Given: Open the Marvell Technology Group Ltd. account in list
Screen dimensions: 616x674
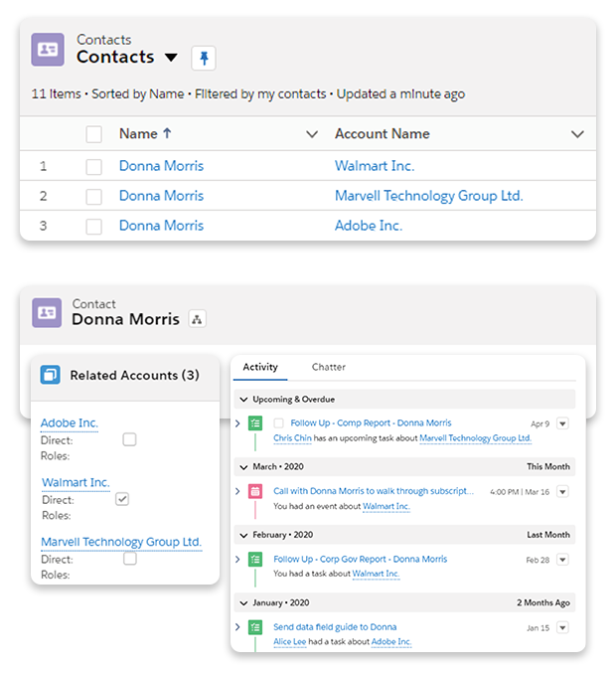Looking at the screenshot, I should tap(428, 196).
